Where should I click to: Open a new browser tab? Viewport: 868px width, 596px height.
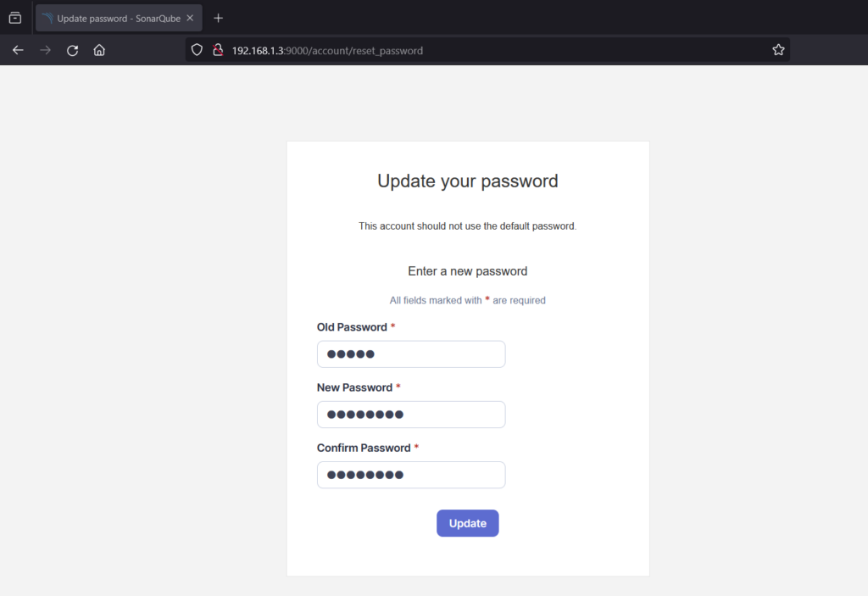click(x=218, y=19)
